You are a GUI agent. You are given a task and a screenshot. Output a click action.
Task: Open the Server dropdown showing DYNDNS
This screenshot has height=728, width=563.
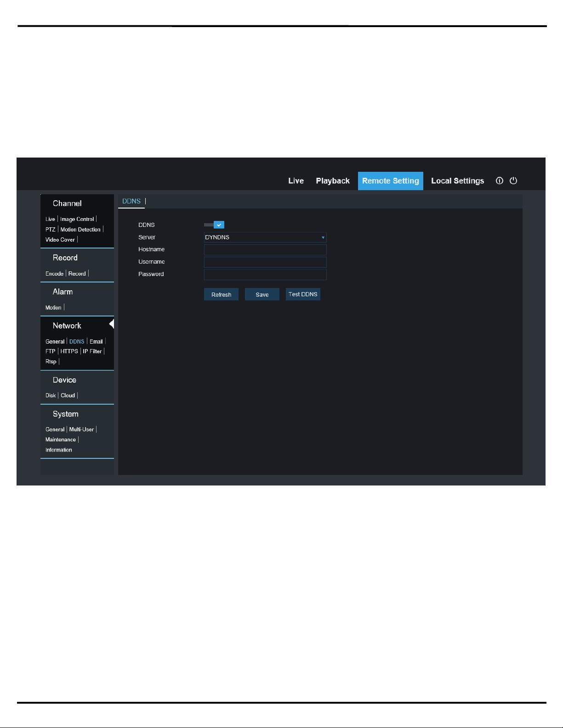265,237
